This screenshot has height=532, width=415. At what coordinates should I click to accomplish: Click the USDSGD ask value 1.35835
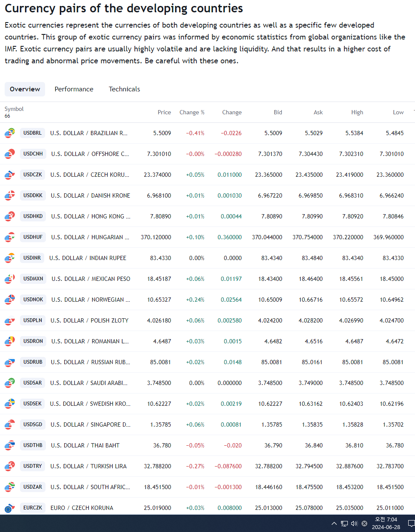click(312, 424)
